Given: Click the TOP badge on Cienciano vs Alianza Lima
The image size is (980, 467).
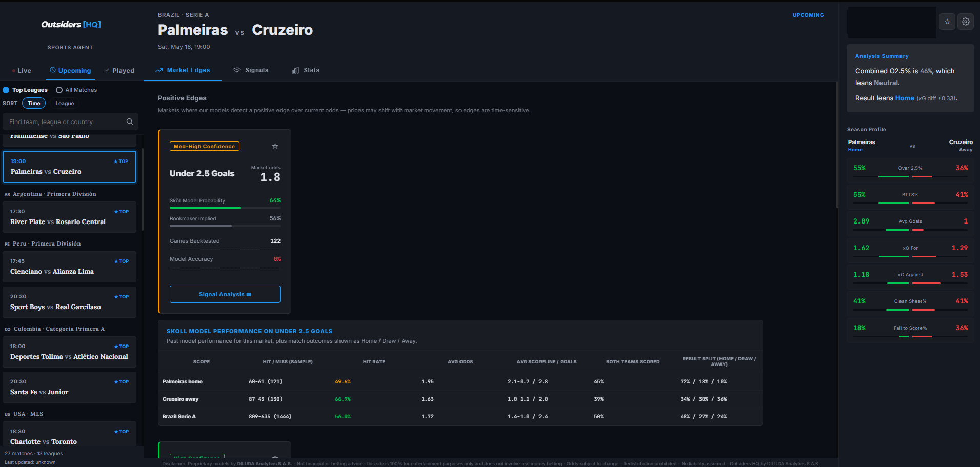Looking at the screenshot, I should click(122, 261).
